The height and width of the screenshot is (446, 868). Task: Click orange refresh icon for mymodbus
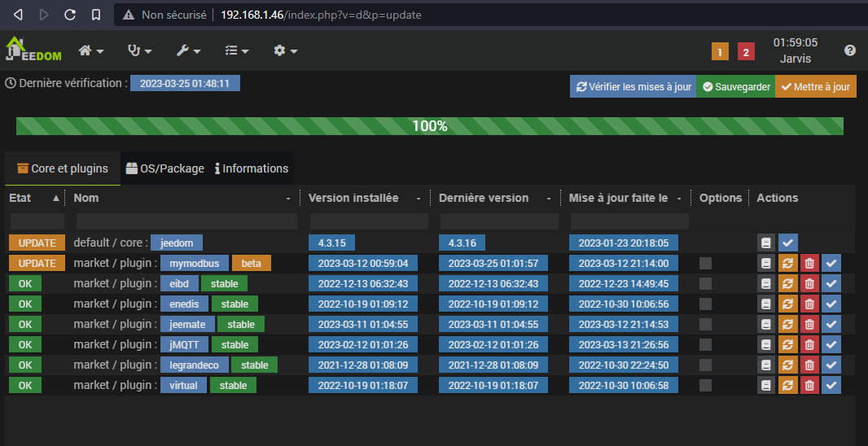(787, 263)
